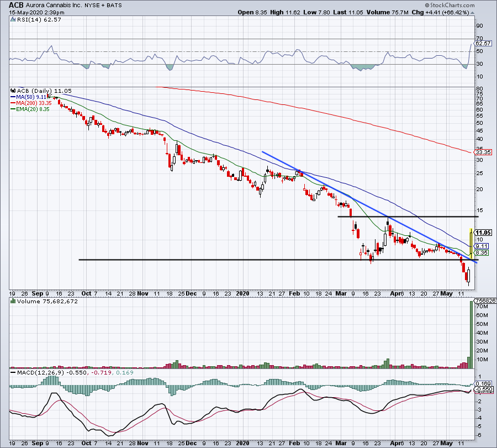Select the 11.05 last price tag
Image resolution: width=497 pixels, height=448 pixels.
(483, 233)
